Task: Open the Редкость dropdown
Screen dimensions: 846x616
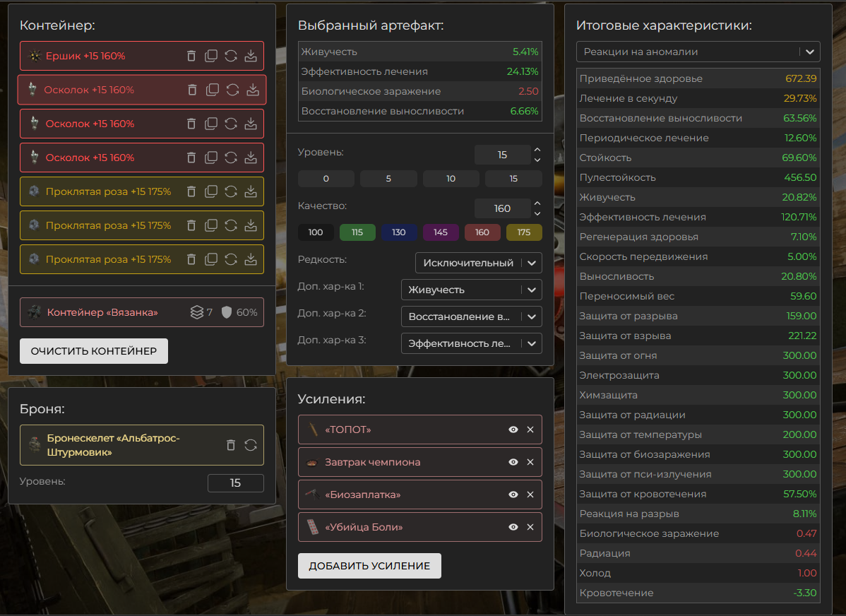Action: (478, 263)
